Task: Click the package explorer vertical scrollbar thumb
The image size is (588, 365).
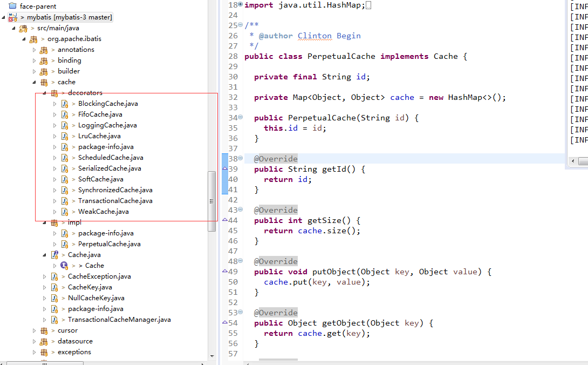Action: tap(211, 201)
